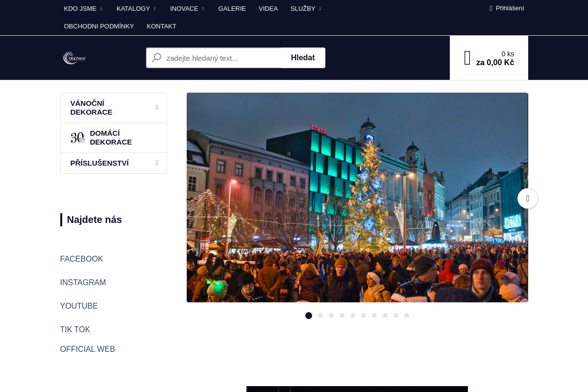
Task: Click the 30 years anniversary icon
Action: pos(77,138)
